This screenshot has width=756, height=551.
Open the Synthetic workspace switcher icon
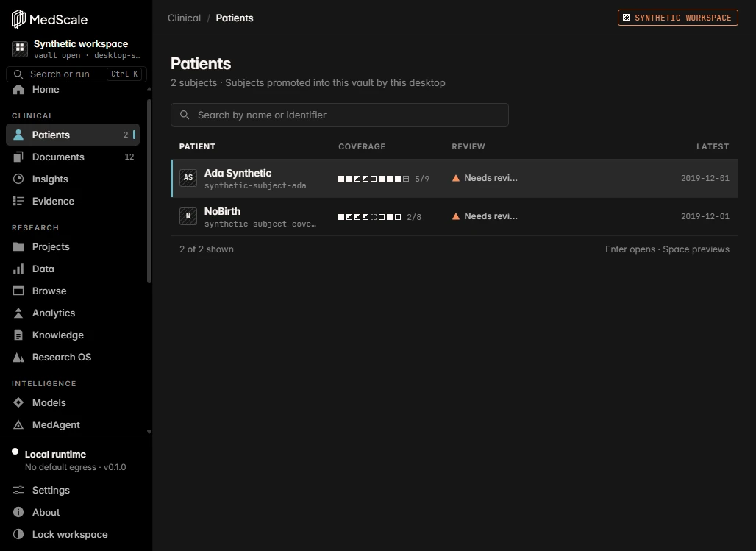pos(20,49)
